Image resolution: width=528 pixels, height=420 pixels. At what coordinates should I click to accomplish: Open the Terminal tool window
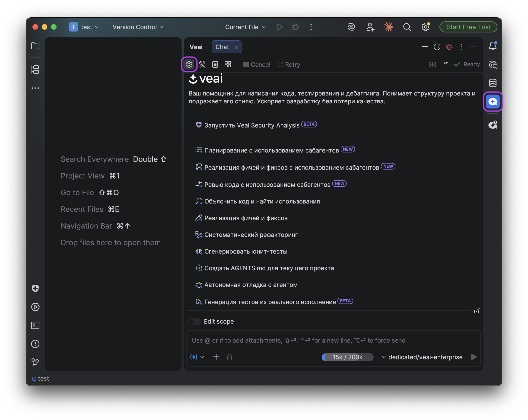click(x=35, y=325)
